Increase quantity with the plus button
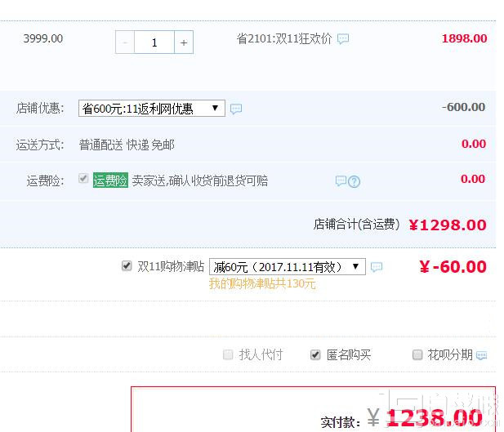 (184, 42)
